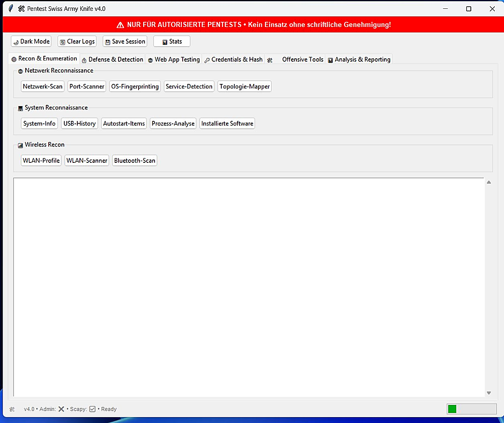
Task: Open Analysis & Reporting tab
Action: point(359,60)
